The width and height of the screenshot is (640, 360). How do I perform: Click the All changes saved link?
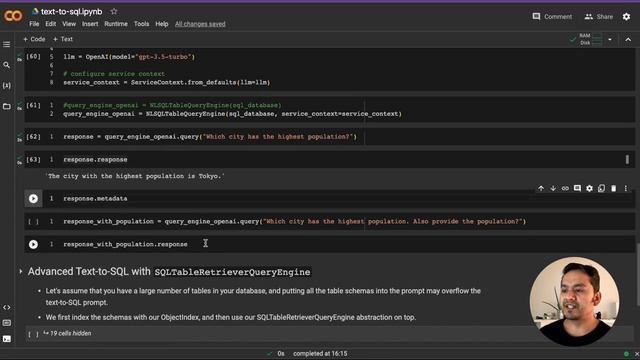click(200, 24)
